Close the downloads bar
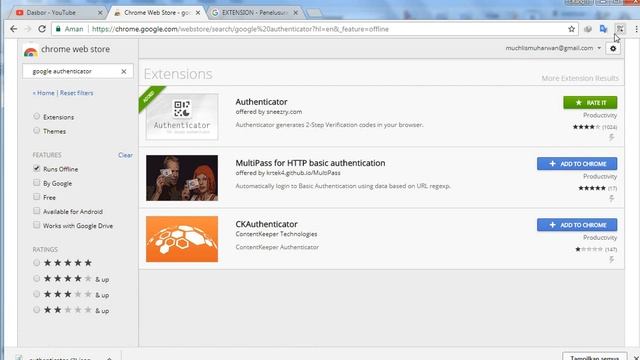 (x=636, y=358)
